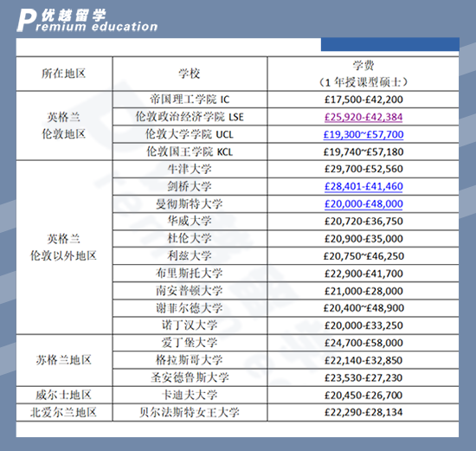Screen dimensions: 476x451
Task: Open the LSE tuition fee link £25,920-£42,384
Action: (x=363, y=117)
